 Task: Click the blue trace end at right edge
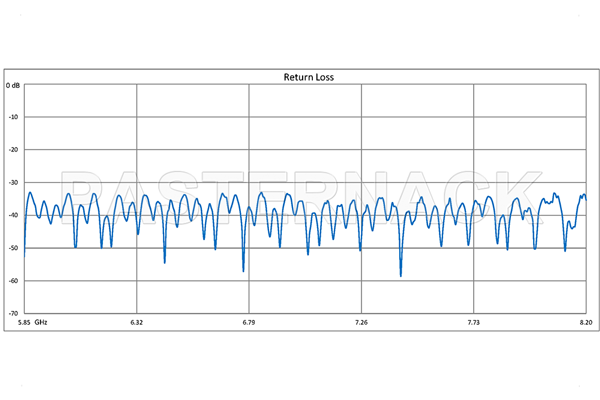pos(586,199)
